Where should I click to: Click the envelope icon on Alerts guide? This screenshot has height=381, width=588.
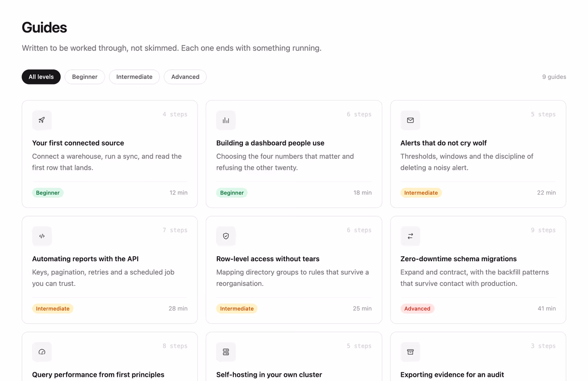[410, 120]
